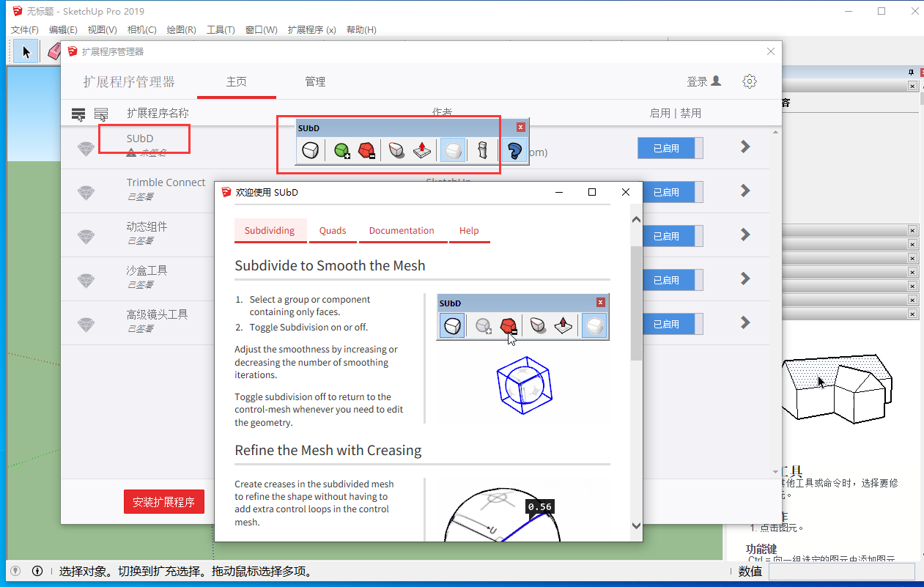Image resolution: width=924 pixels, height=587 pixels.
Task: Click the Toggle Subdivision icon in floating SUbD toolbar
Action: click(310, 151)
